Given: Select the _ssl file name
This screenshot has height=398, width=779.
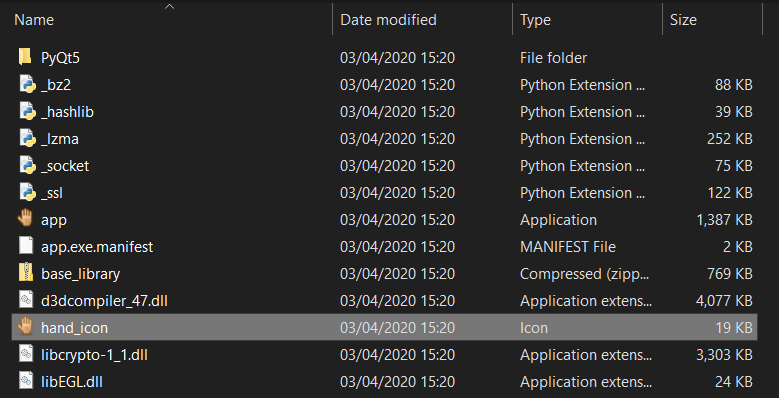Looking at the screenshot, I should (52, 193).
